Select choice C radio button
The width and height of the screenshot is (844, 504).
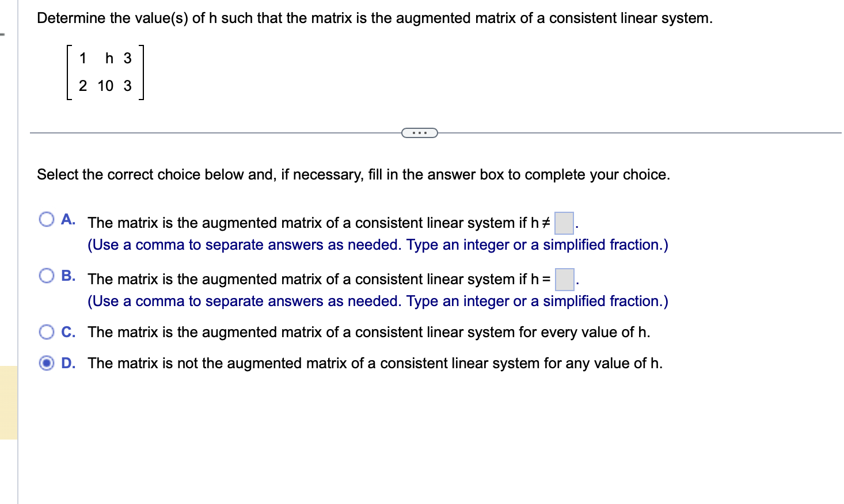click(47, 331)
